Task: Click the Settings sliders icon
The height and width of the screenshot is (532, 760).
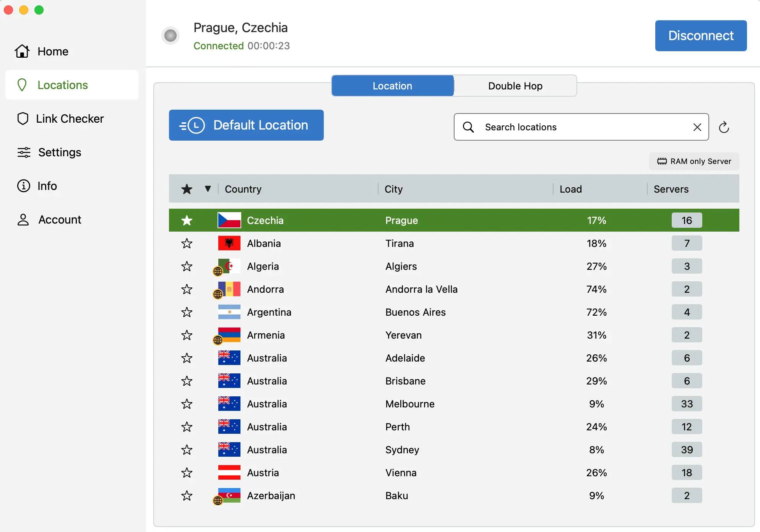Action: (x=24, y=152)
